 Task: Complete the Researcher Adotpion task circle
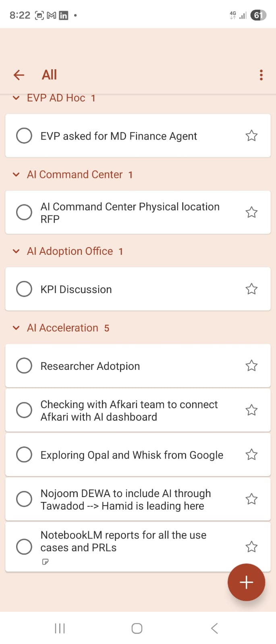coord(24,365)
